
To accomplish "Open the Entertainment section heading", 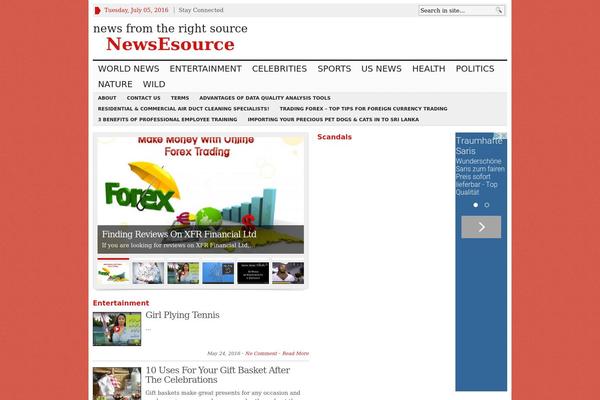I will [121, 303].
